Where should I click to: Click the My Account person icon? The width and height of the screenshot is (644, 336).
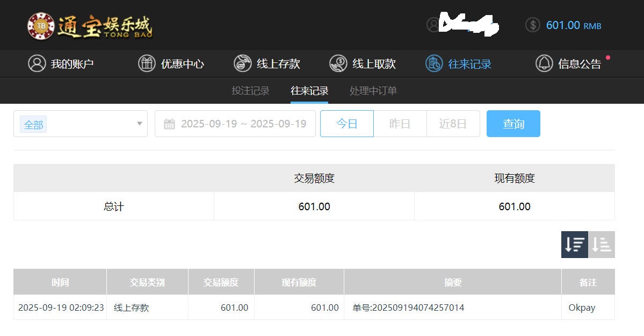tap(37, 63)
